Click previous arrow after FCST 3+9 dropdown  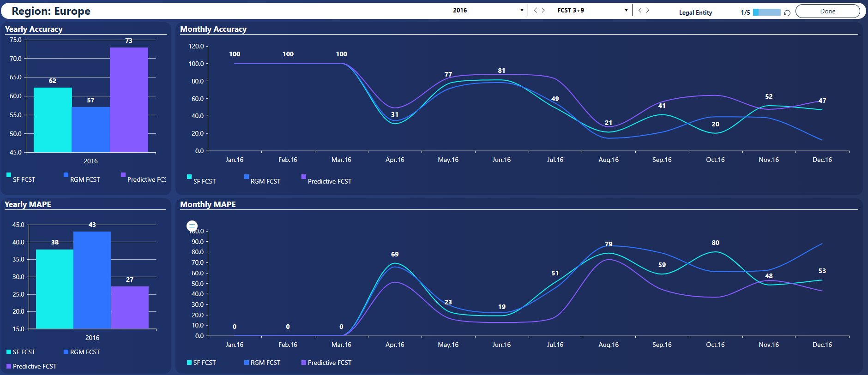pos(640,10)
